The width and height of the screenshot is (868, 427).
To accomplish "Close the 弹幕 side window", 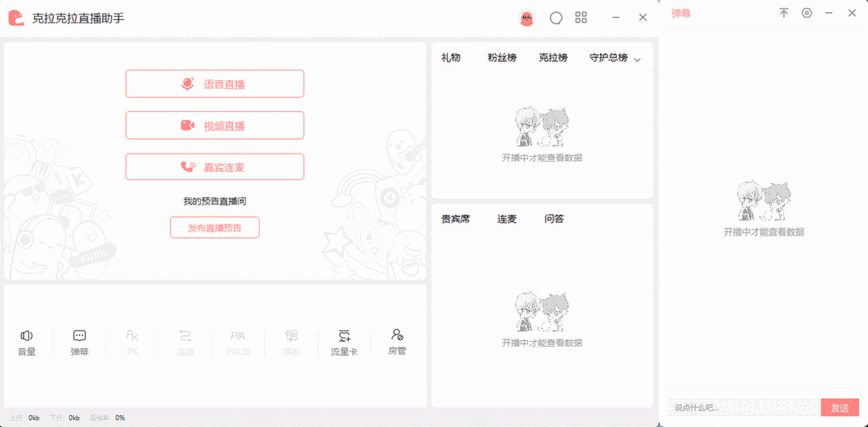I will pyautogui.click(x=852, y=13).
